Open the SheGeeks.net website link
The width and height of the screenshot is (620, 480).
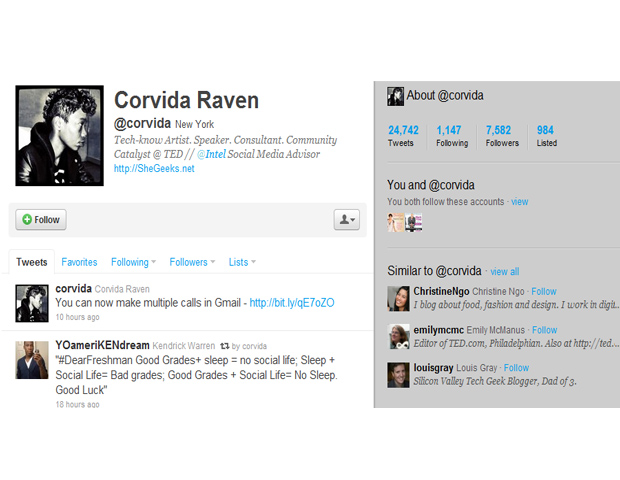pos(154,169)
